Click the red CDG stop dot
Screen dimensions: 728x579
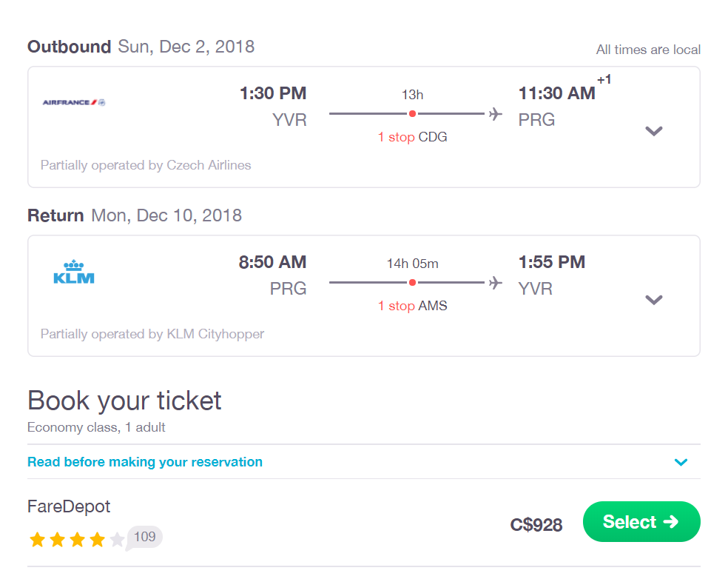tap(412, 114)
